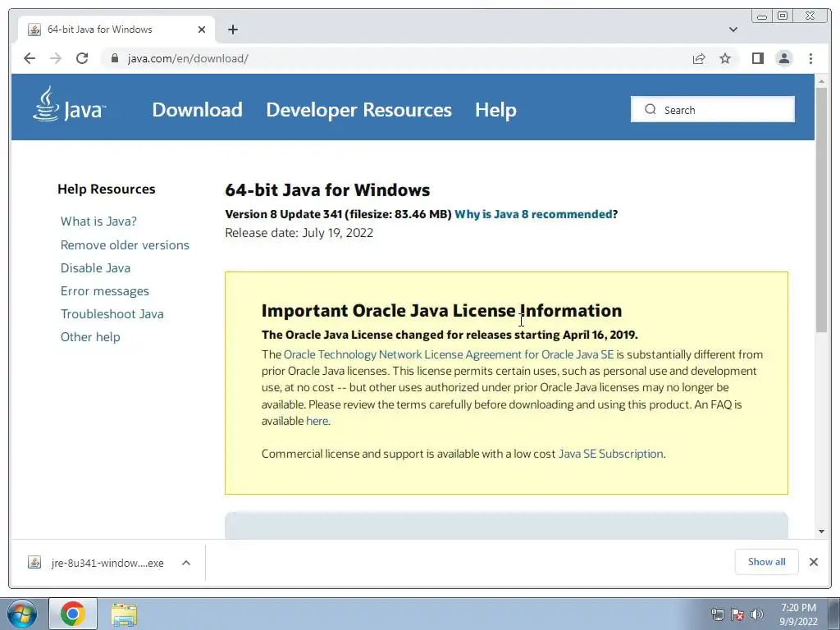Image resolution: width=840 pixels, height=630 pixels.
Task: Open the Help menu item
Action: pyautogui.click(x=495, y=109)
